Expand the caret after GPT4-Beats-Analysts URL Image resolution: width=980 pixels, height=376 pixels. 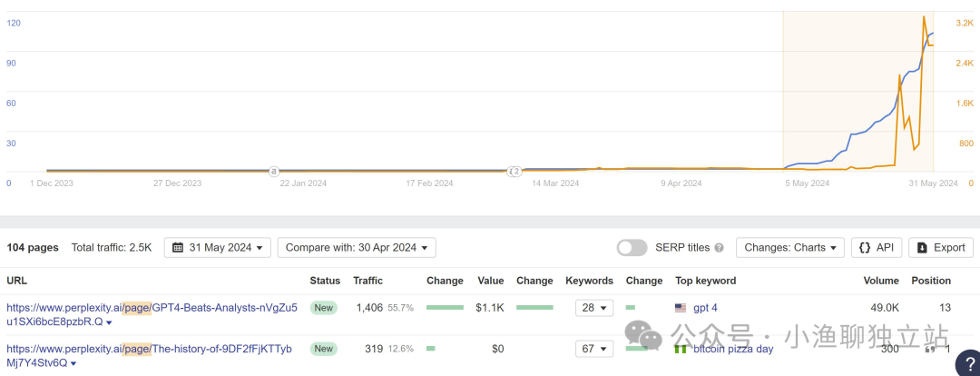[109, 322]
